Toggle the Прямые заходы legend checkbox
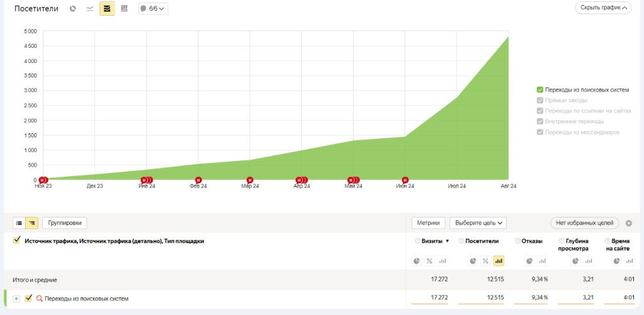Screen dimensions: 644x315 tap(540, 100)
